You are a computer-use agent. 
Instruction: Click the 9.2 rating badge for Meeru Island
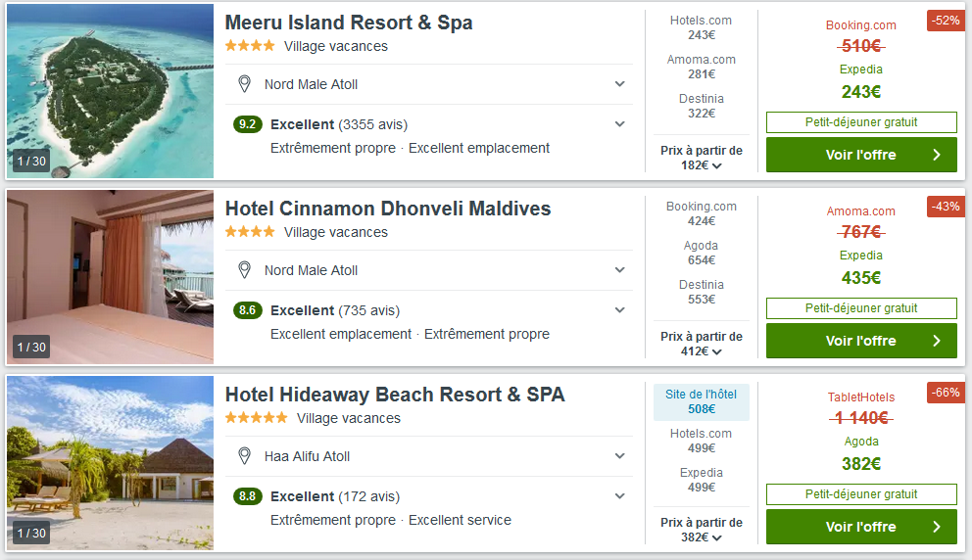click(x=248, y=124)
